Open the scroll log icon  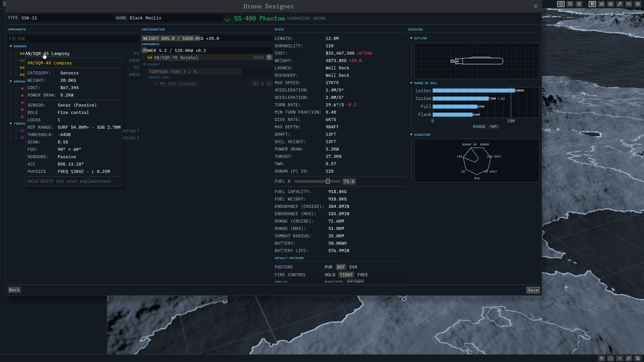tap(638, 358)
